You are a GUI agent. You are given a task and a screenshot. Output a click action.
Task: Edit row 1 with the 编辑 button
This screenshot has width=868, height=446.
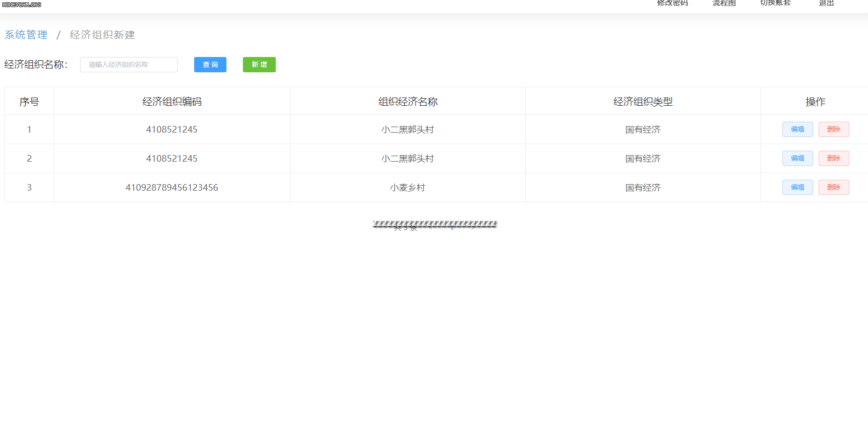[798, 129]
